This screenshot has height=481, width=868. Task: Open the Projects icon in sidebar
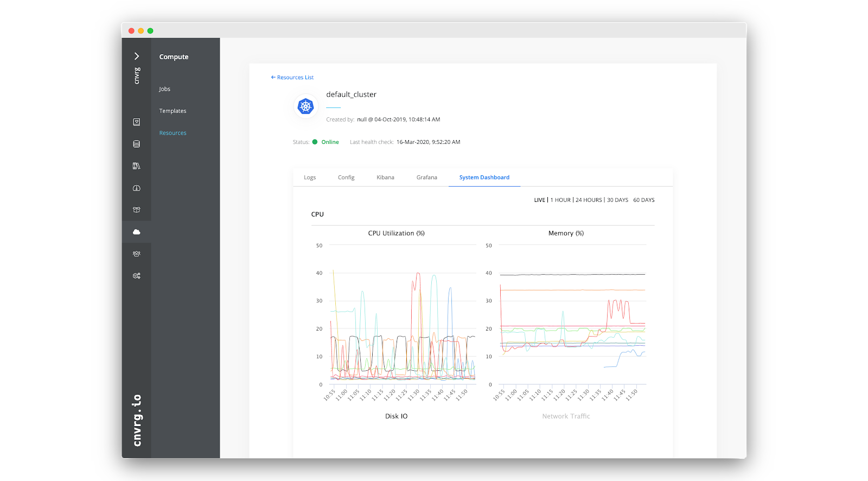pos(137,122)
